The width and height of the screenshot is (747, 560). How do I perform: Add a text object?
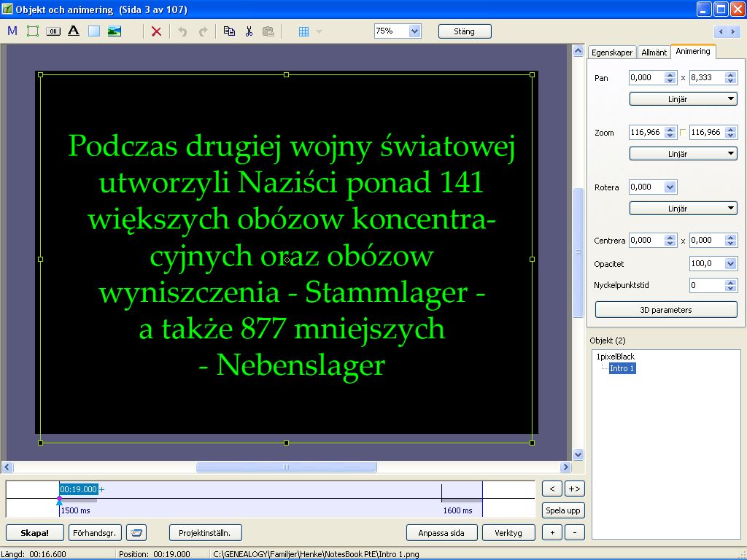74,31
